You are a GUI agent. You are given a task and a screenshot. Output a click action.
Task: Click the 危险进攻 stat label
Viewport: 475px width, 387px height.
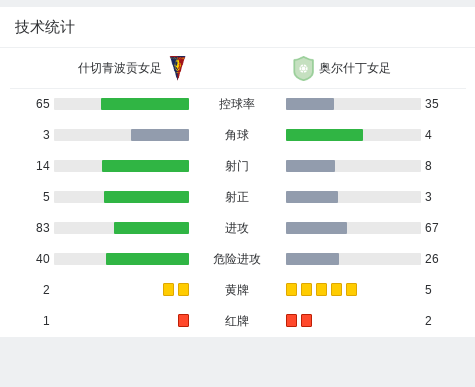pos(237,259)
